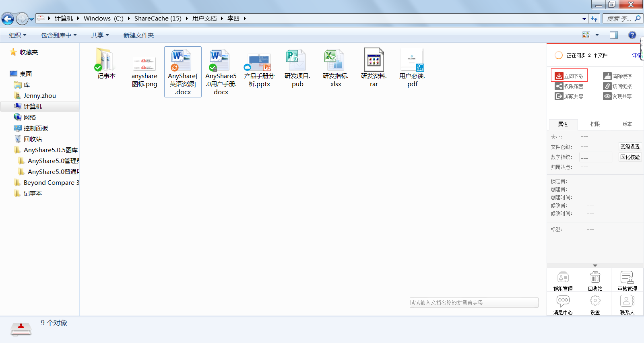Select 研发资料.rar archive icon
644x343 pixels.
pyautogui.click(x=374, y=60)
